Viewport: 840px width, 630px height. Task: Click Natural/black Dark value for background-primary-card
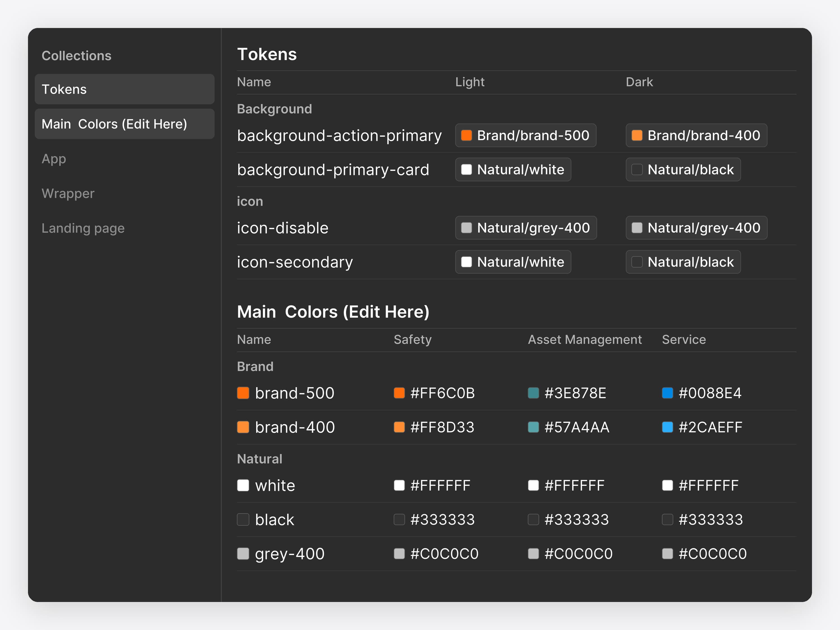(x=683, y=169)
